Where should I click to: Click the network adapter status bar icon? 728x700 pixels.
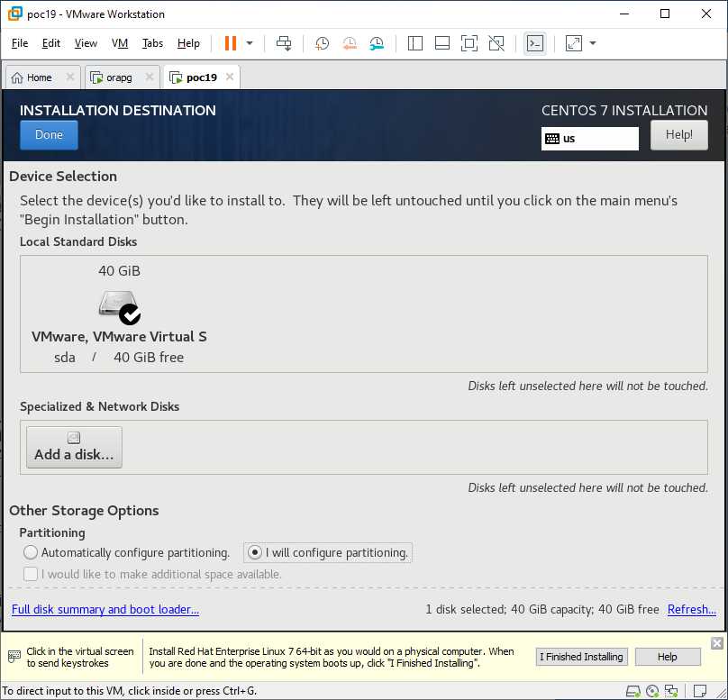[x=671, y=691]
